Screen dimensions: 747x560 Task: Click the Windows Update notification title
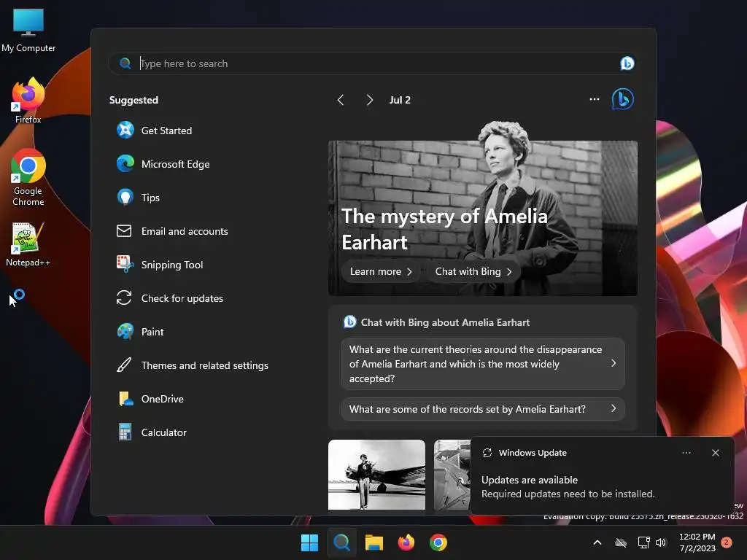[533, 453]
